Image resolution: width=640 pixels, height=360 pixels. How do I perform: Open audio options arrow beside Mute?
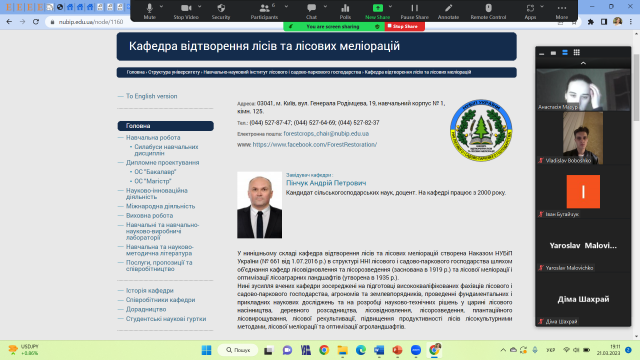click(161, 7)
